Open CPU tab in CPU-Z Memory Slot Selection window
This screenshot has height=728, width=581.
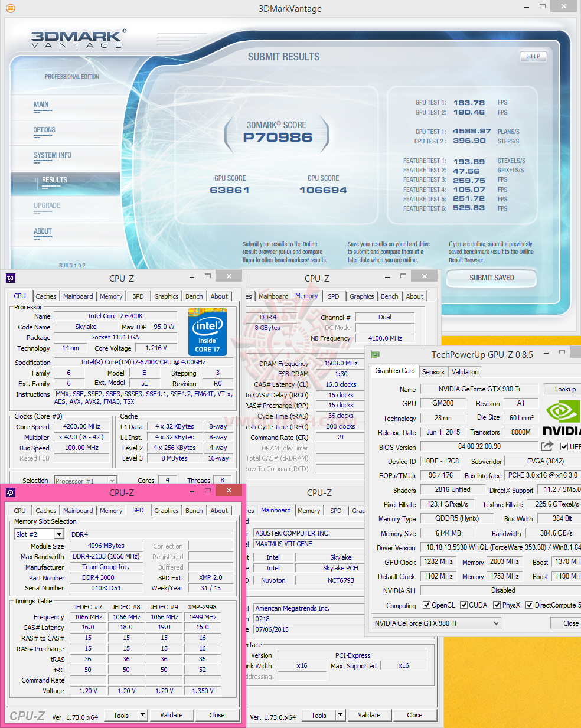pyautogui.click(x=19, y=511)
